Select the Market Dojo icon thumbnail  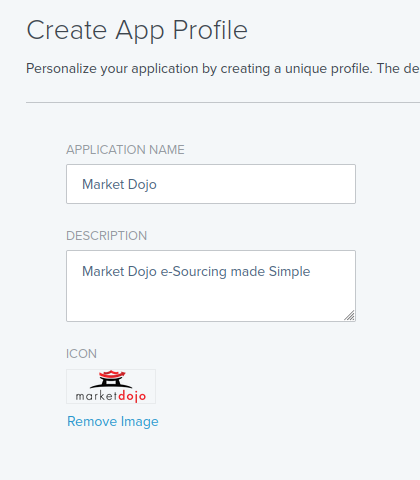point(111,386)
